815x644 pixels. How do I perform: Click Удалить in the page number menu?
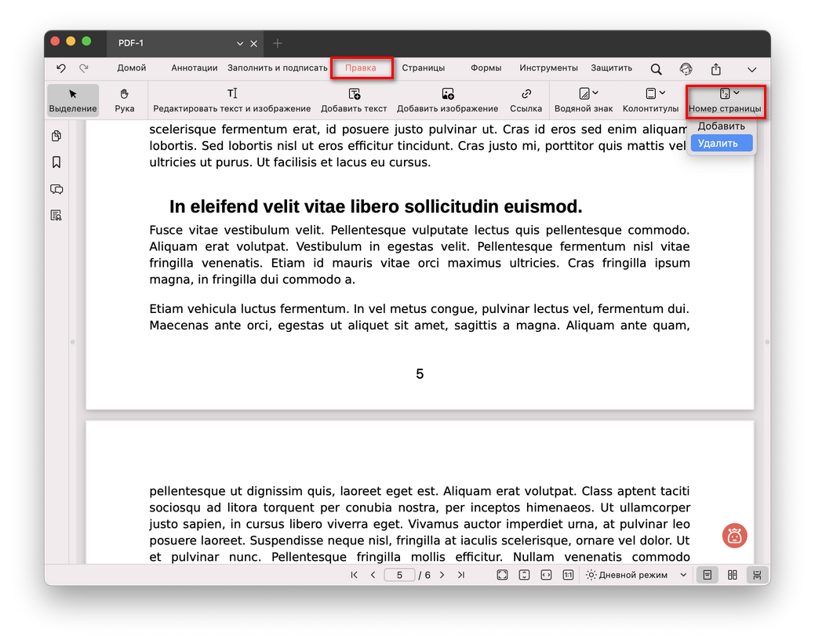[x=720, y=143]
